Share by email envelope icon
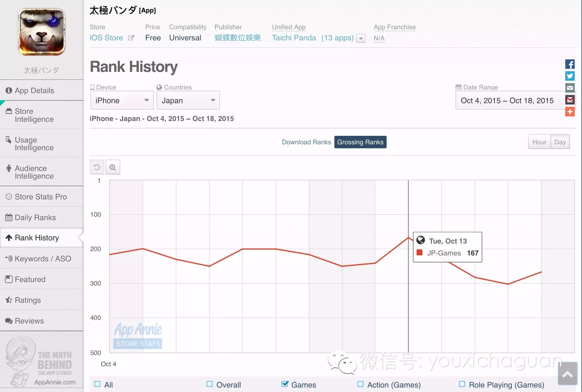 pos(570,88)
